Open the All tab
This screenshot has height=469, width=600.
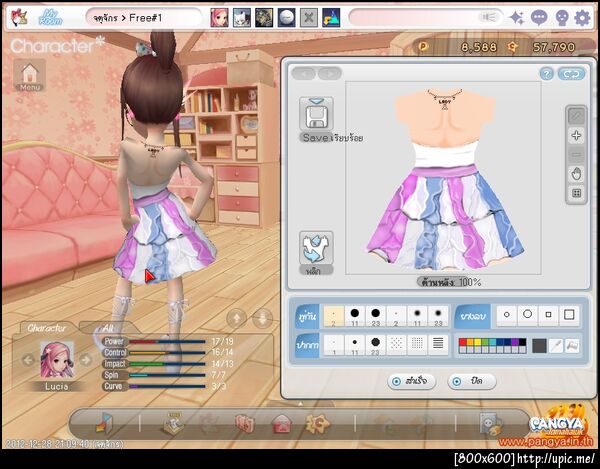pos(108,328)
